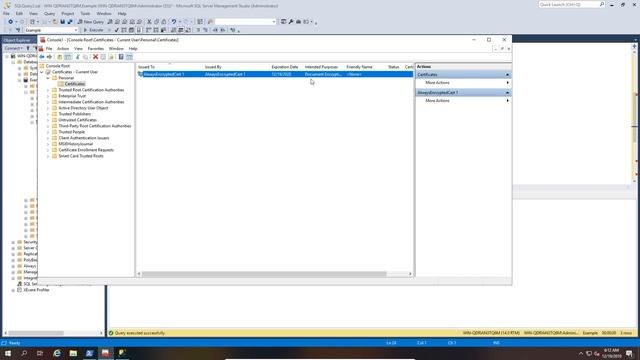Sort by the Friendly Name column header
This screenshot has width=640, height=360.
360,67
